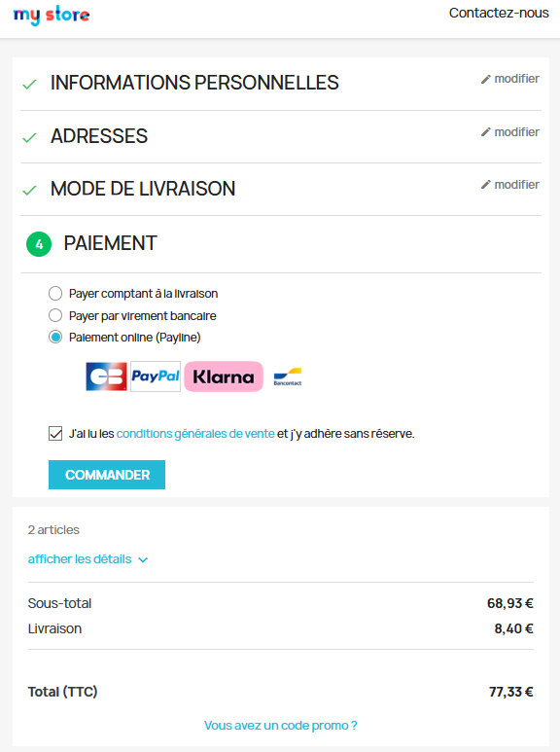Viewport: 560px width, 752px height.
Task: Click the Bancontact payment logo
Action: coord(288,376)
